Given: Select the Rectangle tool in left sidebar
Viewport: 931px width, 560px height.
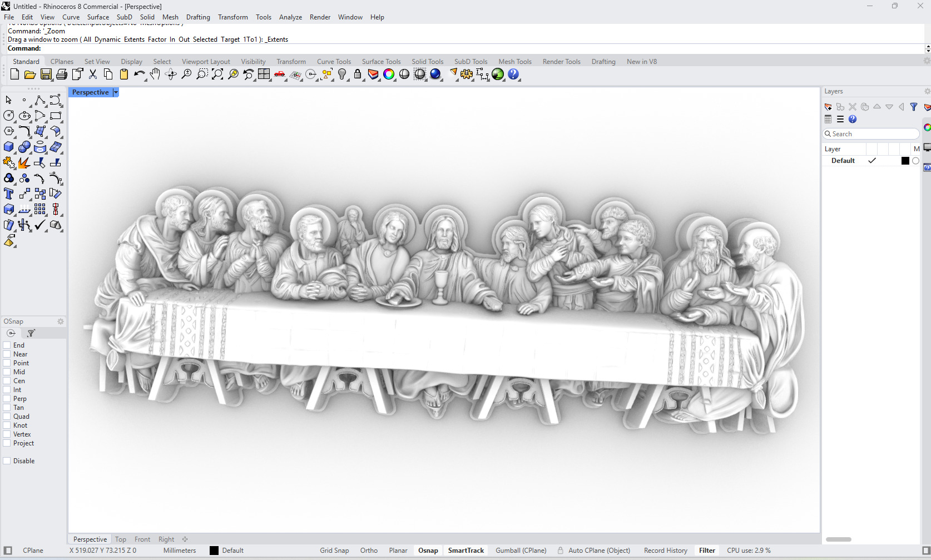Looking at the screenshot, I should [56, 116].
